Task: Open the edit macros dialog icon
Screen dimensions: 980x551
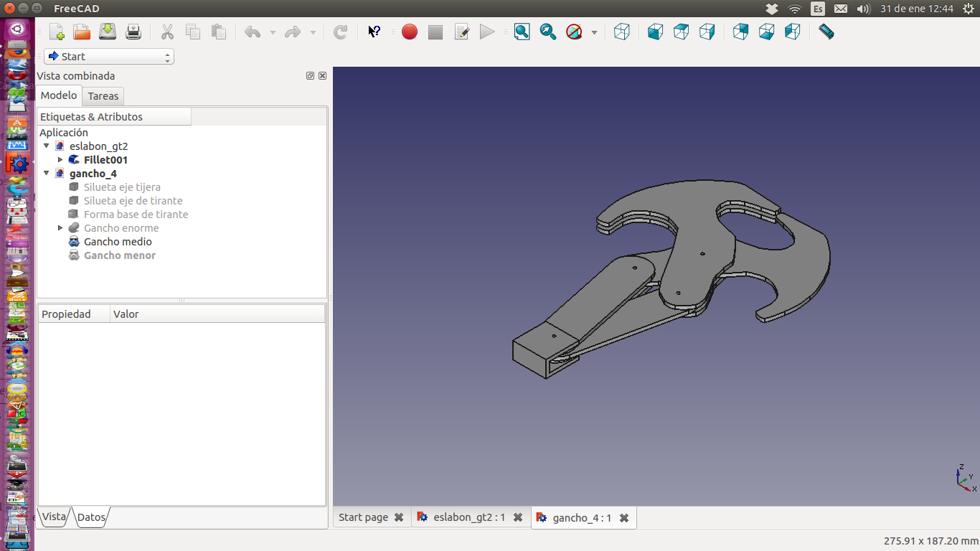Action: pos(461,32)
